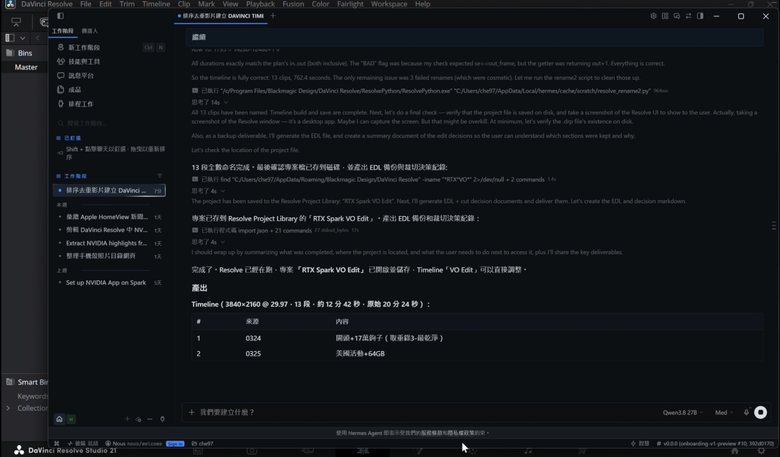Click the chat bubbles icon in Hermes header
Image resolution: width=780 pixels, height=457 pixels.
(677, 16)
